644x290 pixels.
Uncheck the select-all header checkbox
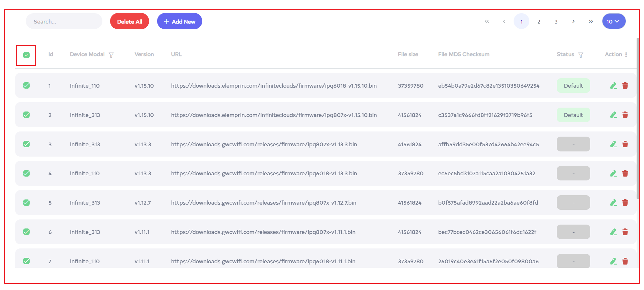(26, 55)
